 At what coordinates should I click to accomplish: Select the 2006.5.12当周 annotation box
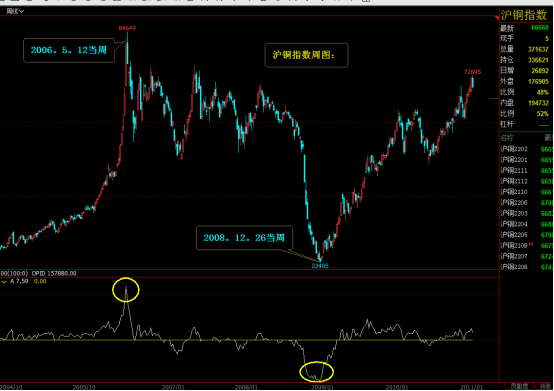[69, 50]
